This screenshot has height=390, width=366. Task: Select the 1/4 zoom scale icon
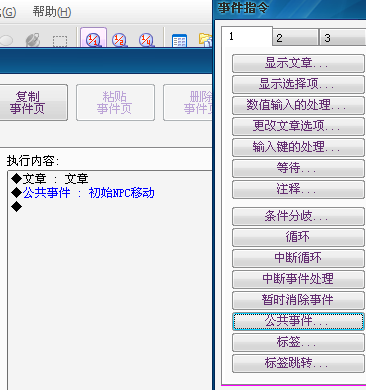pos(146,39)
